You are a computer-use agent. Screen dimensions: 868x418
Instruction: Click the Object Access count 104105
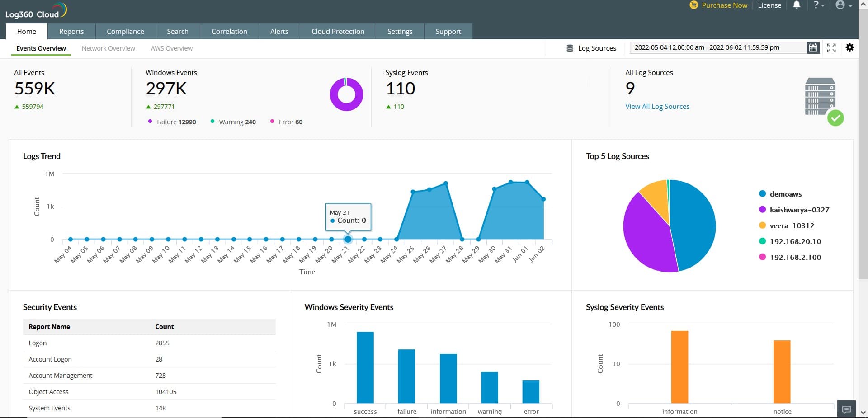coord(165,392)
